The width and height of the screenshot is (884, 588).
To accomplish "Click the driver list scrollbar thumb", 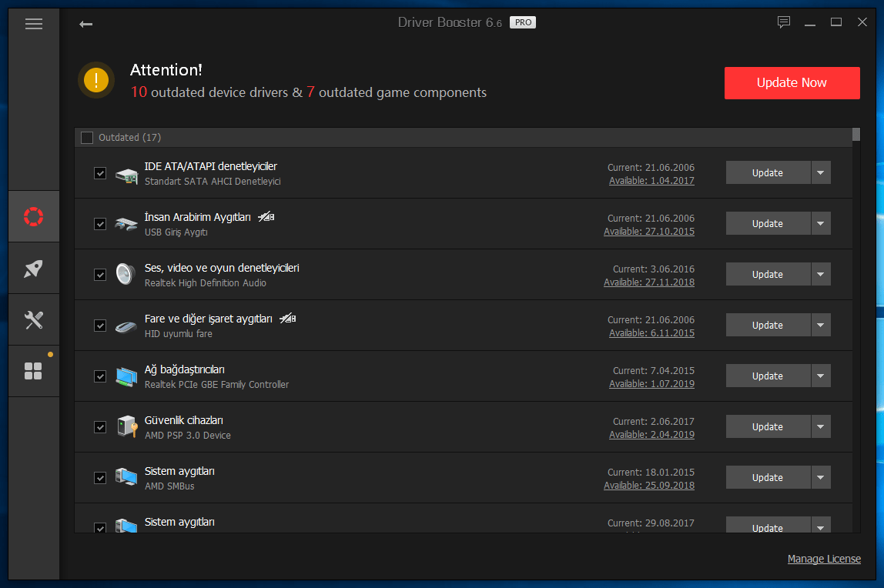I will [856, 134].
